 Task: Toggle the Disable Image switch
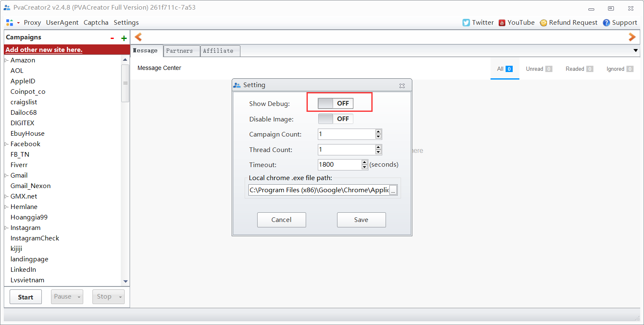pos(335,119)
